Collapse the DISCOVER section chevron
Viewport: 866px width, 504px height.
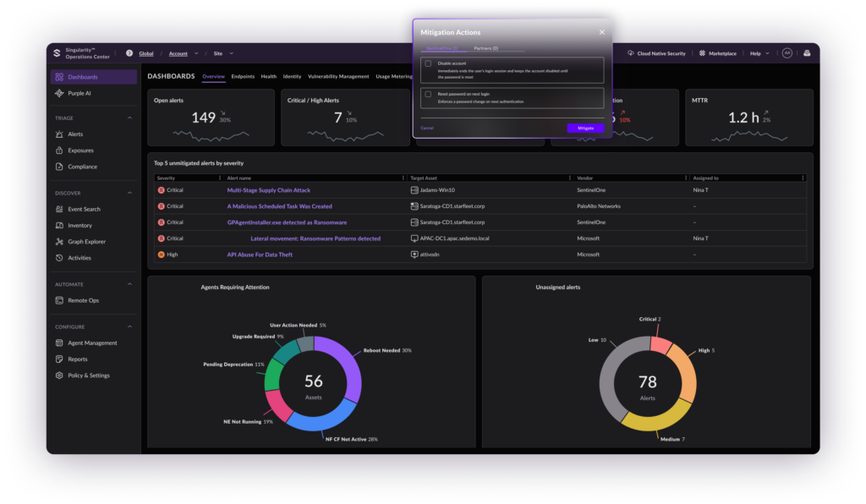129,193
